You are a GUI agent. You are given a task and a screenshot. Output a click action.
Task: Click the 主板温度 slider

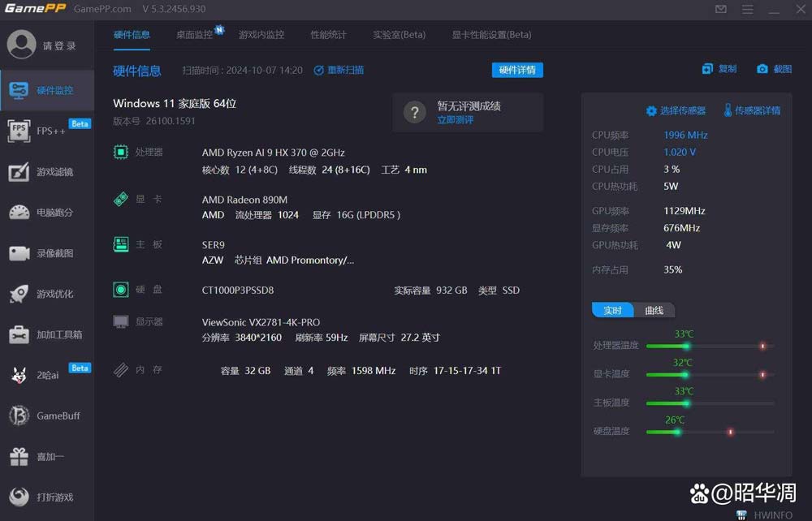coord(710,403)
